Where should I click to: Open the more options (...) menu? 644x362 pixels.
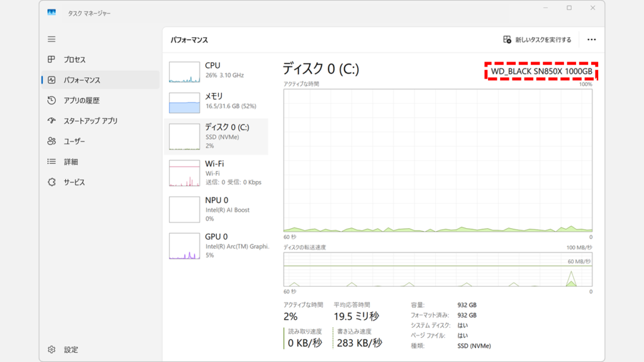coord(591,39)
